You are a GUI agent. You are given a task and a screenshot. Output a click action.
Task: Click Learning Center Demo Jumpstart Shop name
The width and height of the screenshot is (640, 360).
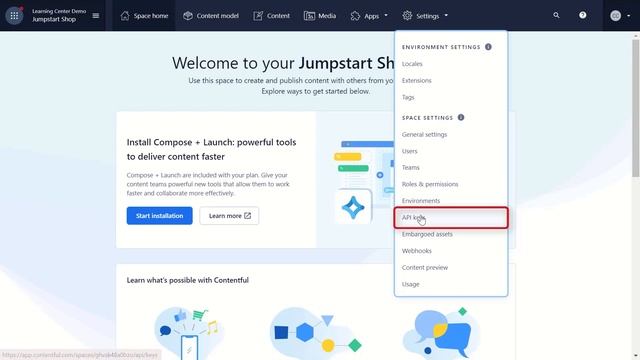(x=59, y=16)
